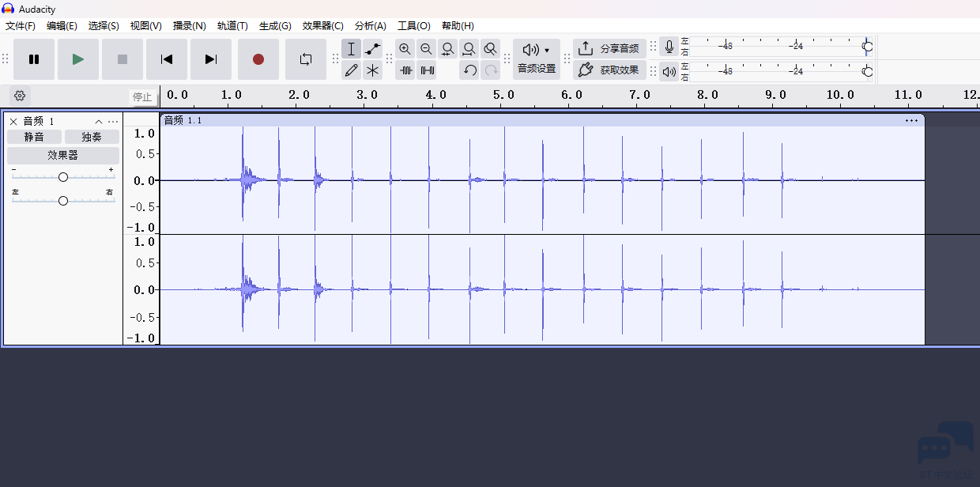The image size is (980, 487).
Task: Mute the track with 静音
Action: (x=34, y=137)
